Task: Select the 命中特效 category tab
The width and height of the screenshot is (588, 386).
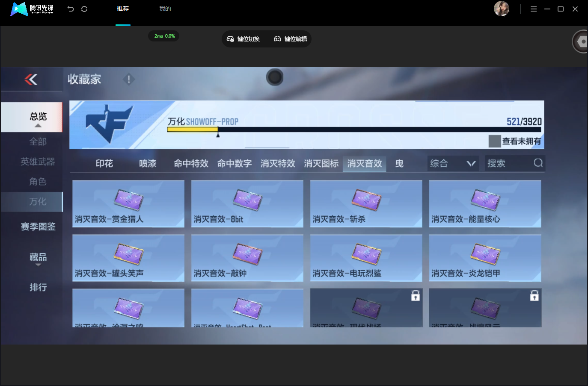Action: pyautogui.click(x=191, y=163)
